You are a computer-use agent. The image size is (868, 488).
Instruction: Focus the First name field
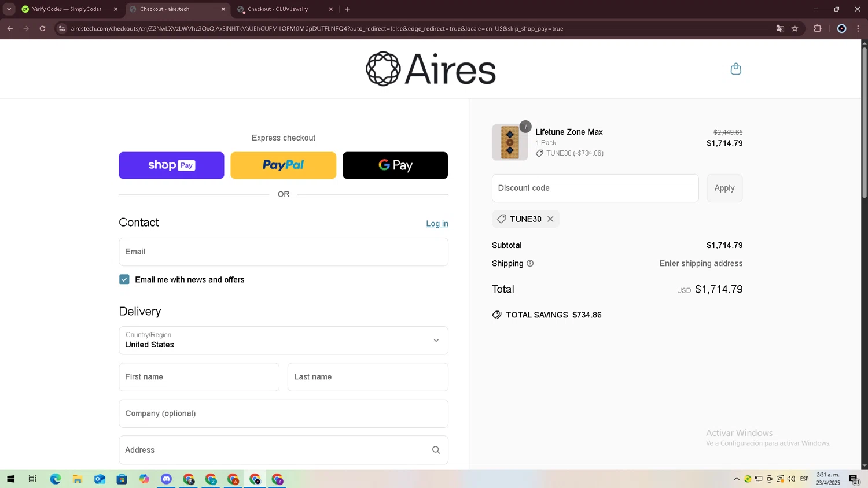pos(199,377)
